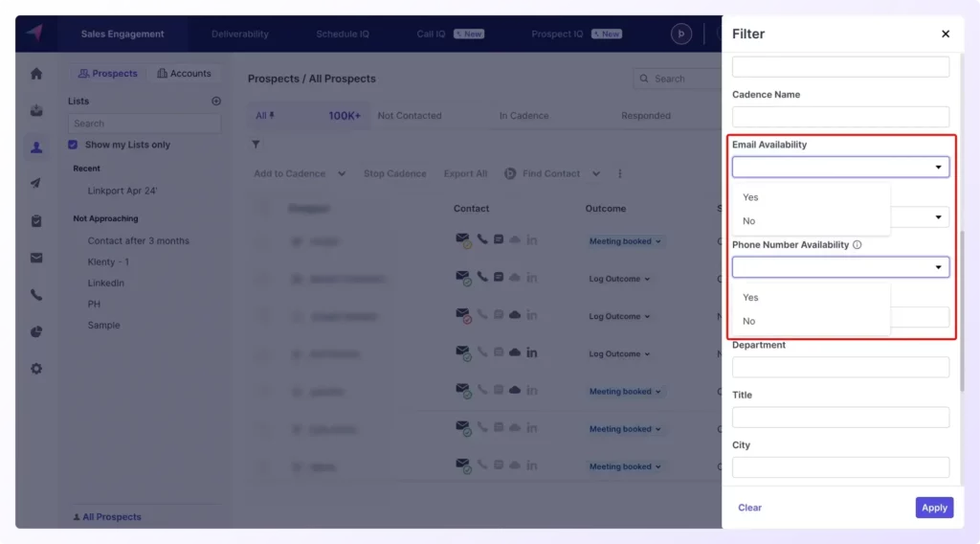This screenshot has height=544, width=980.
Task: Open the Cadences paper plane sidebar icon
Action: 36,183
